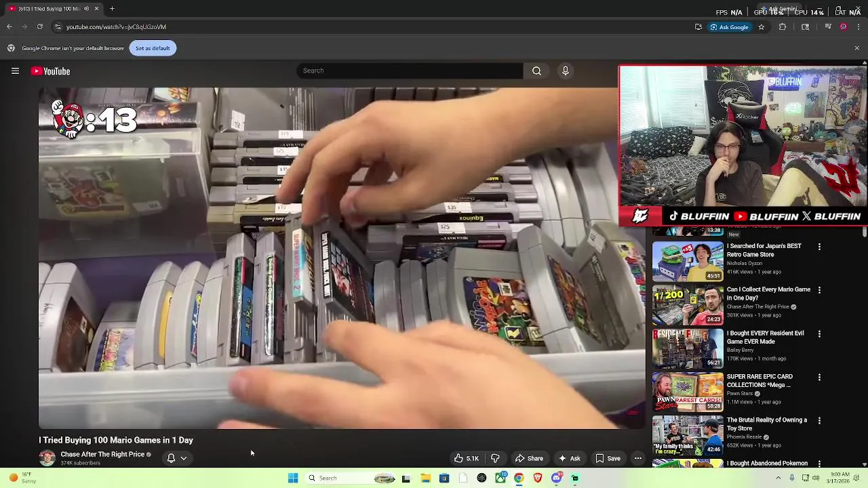Open Brave browser from taskbar
Viewport: 868px width, 488px height.
coord(538,479)
